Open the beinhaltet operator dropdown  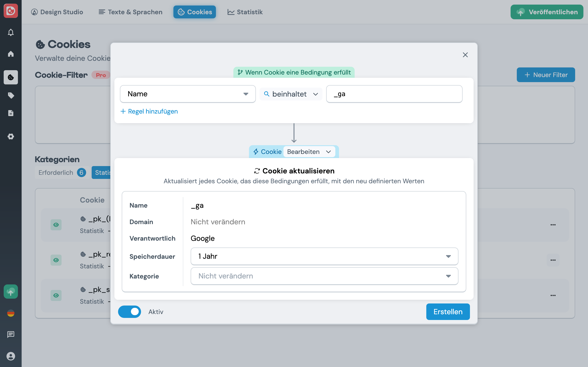(291, 94)
